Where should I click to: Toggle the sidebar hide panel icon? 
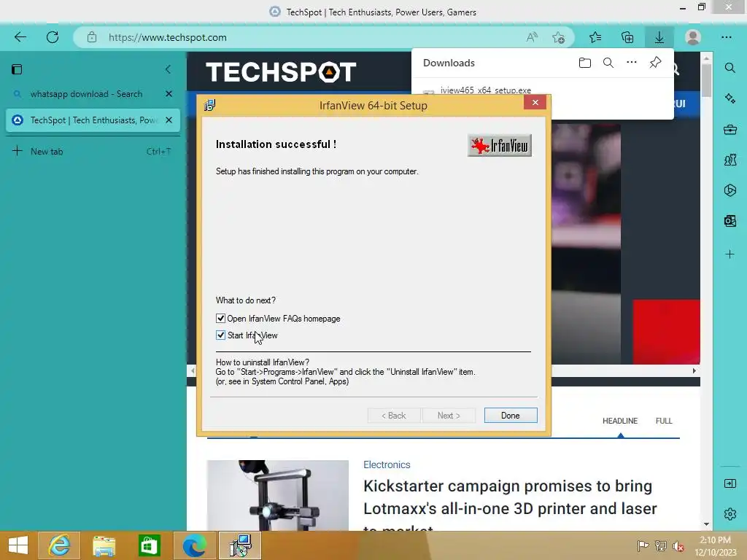pos(729,484)
